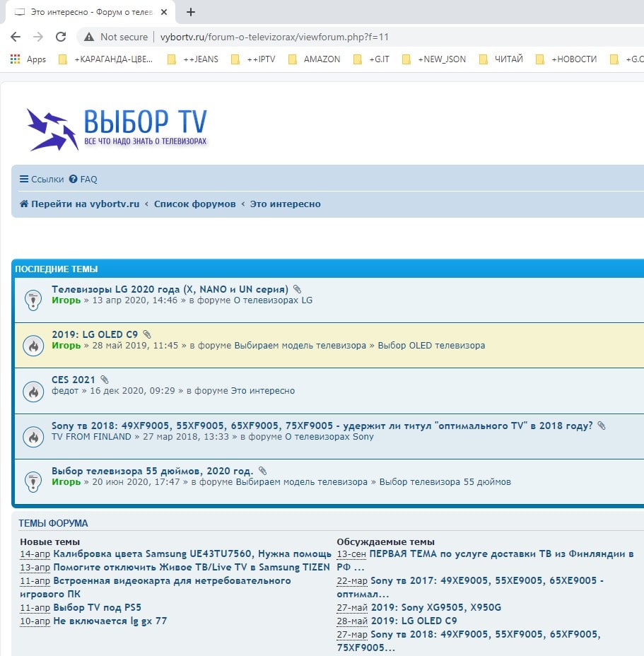Click the paperclip after Sony тв 2018 title

(x=602, y=426)
